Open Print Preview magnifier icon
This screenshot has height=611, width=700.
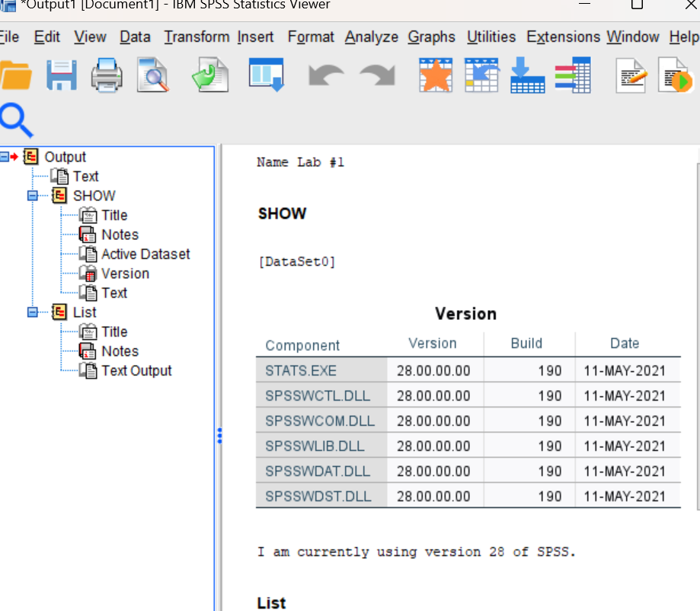click(152, 75)
